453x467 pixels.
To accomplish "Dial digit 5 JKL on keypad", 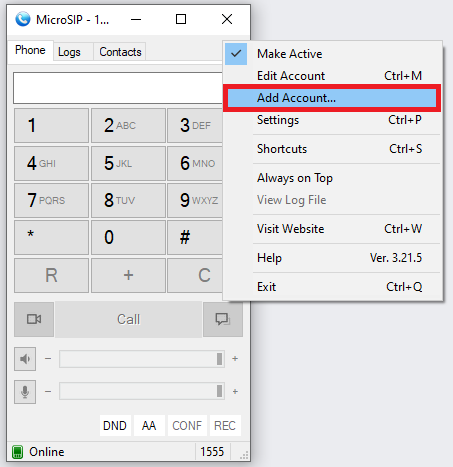I will pyautogui.click(x=128, y=163).
